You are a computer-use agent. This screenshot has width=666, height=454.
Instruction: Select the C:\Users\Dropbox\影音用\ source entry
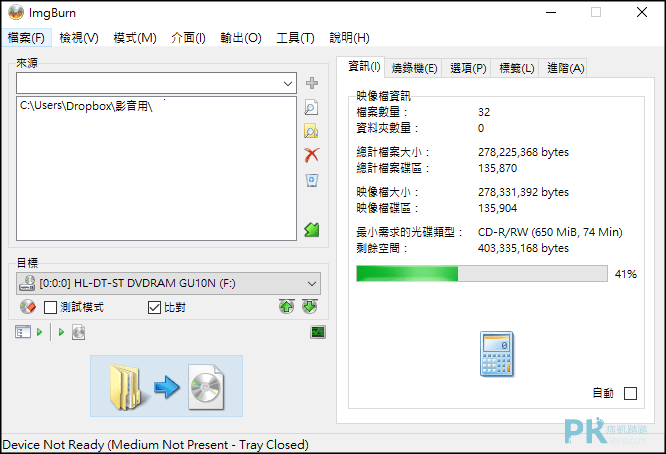coord(86,106)
